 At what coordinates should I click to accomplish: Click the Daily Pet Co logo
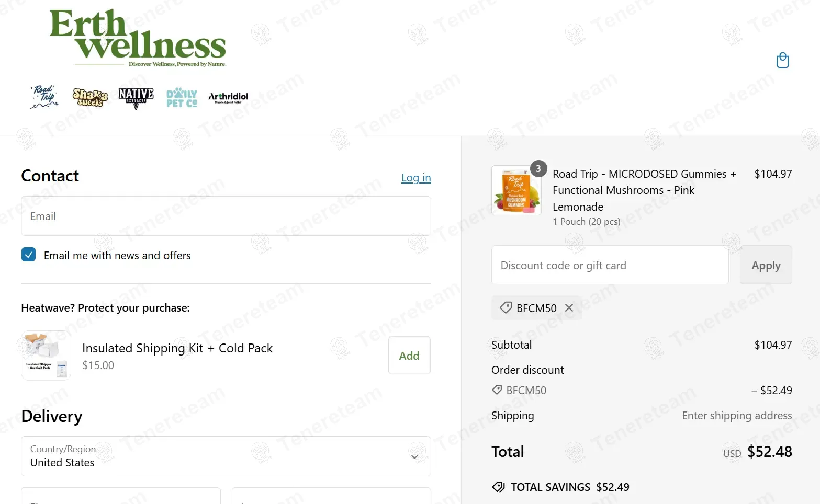pos(182,98)
